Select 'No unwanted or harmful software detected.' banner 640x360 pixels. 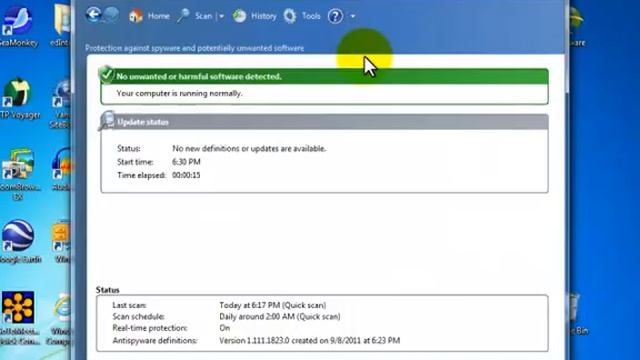click(x=324, y=77)
